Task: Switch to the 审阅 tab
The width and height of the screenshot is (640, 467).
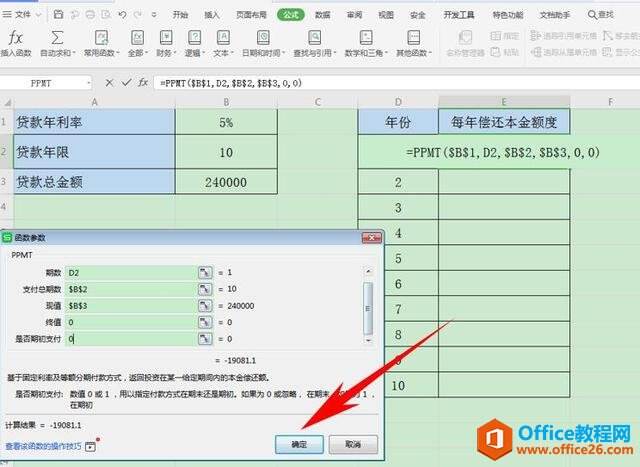Action: pos(354,15)
